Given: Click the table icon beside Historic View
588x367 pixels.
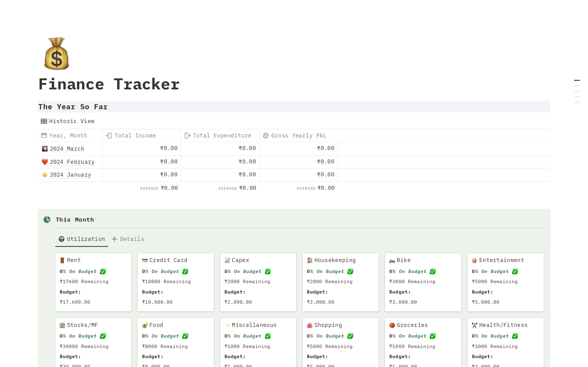Looking at the screenshot, I should [44, 121].
